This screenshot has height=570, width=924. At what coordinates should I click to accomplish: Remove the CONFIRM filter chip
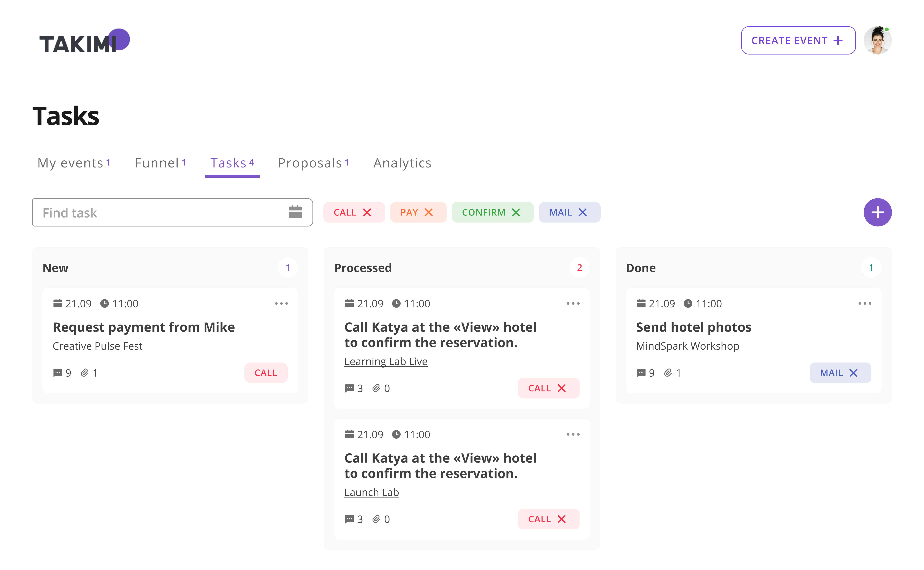pos(516,213)
